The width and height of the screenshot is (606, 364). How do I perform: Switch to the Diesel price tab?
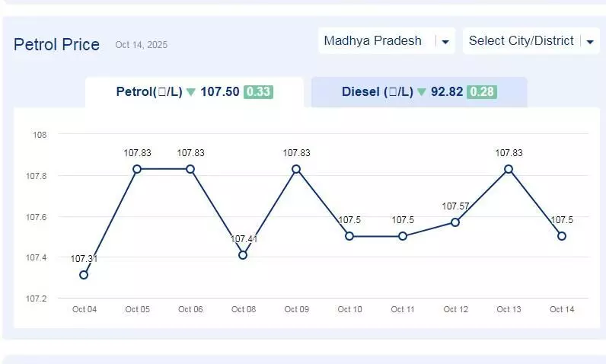pyautogui.click(x=418, y=92)
